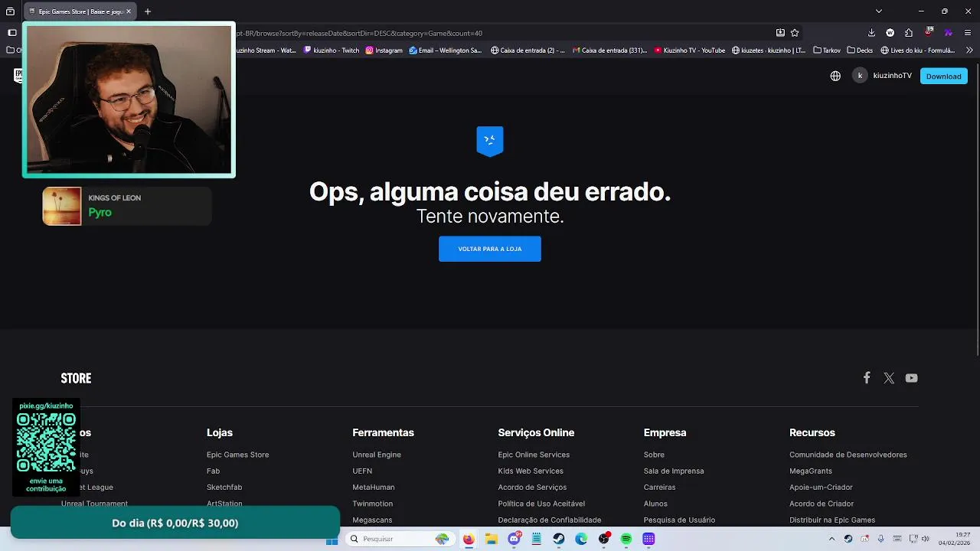
Task: Open File Explorer from the taskbar
Action: pos(492,539)
